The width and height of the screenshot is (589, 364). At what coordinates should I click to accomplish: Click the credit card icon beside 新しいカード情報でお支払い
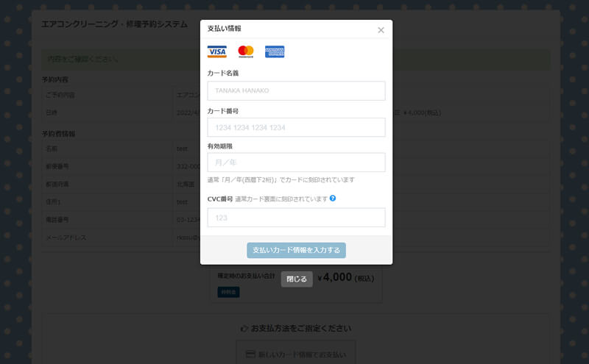point(250,354)
